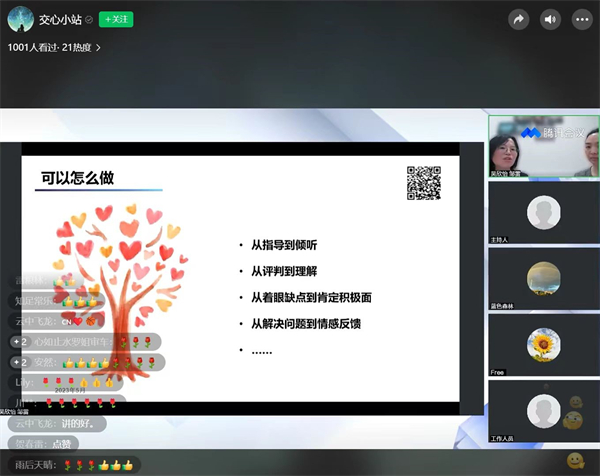Select the Free sunflower participant tile
600x476 pixels.
[x=543, y=344]
